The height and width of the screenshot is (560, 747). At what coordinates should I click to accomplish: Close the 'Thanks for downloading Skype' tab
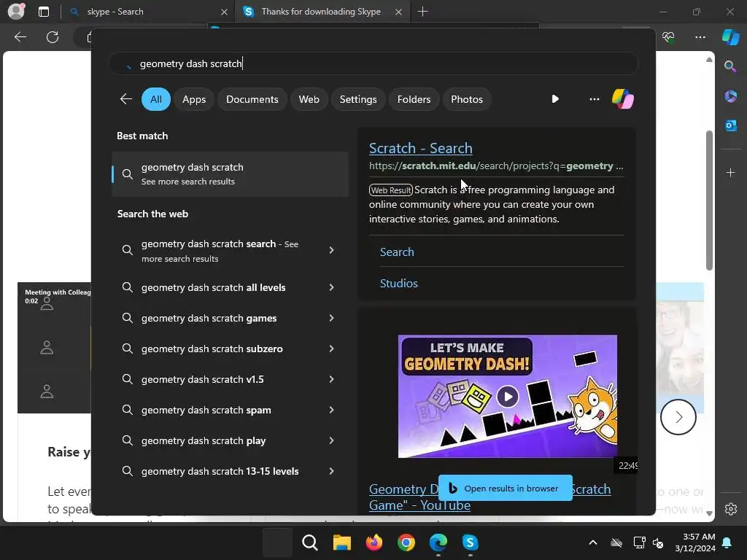399,12
